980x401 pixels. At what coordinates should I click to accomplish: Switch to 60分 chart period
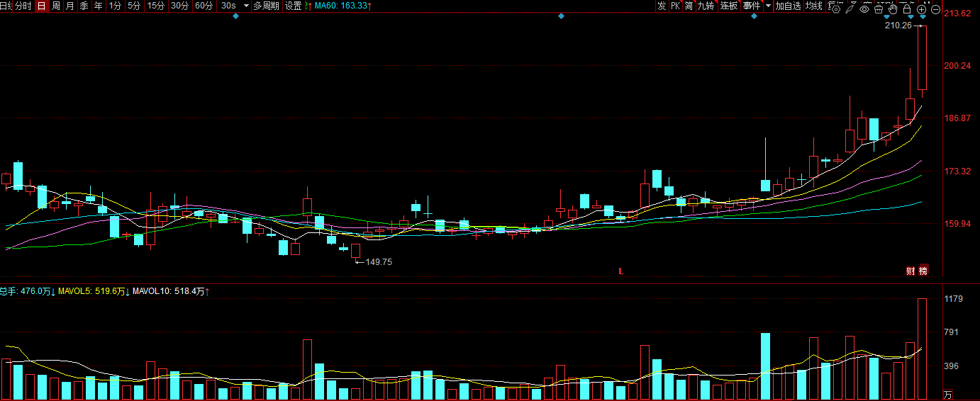204,6
